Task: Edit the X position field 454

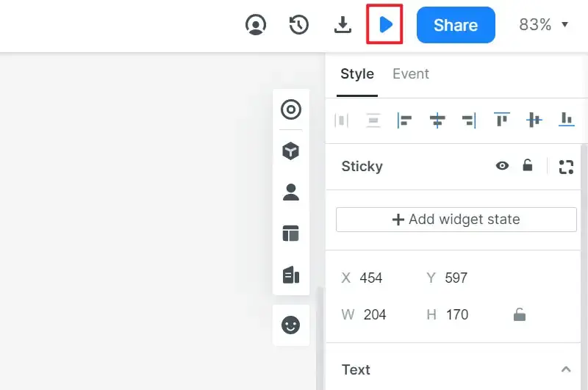Action: (x=371, y=278)
